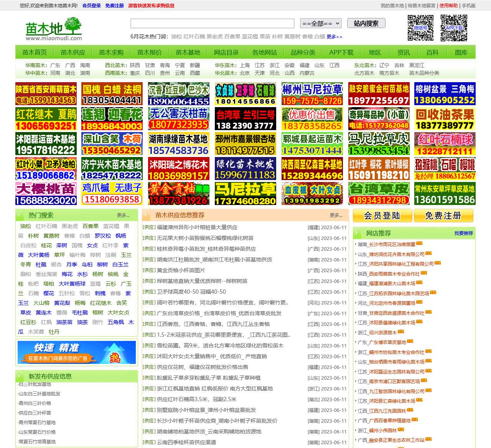Image resolution: width=491 pixels, height=448 pixels.
Task: Click the 微信号 QR code image
Action: (420, 28)
